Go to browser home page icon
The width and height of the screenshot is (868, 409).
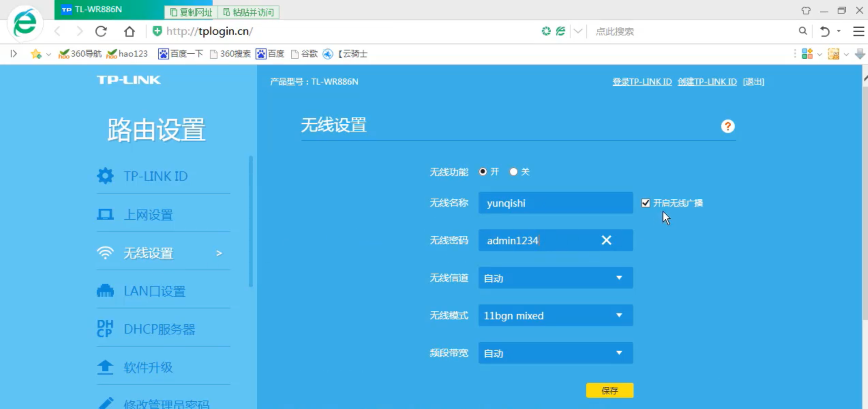(130, 31)
